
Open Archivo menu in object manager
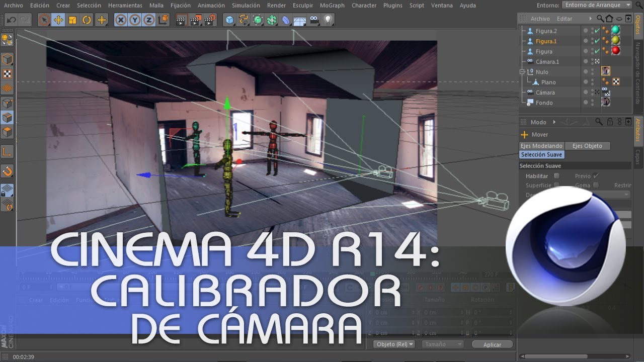[540, 19]
